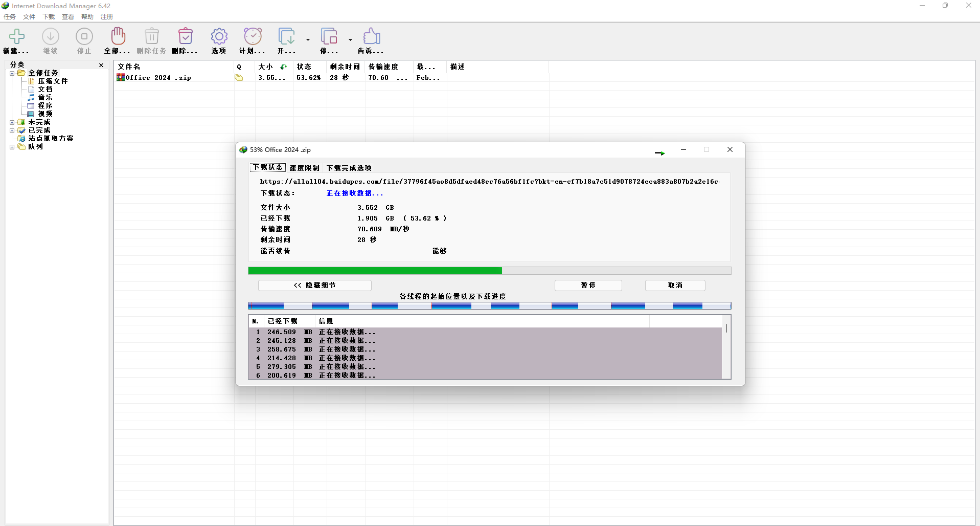Select thread 3 row with 258.675 MB
Image resolution: width=980 pixels, height=526 pixels.
[x=486, y=349]
